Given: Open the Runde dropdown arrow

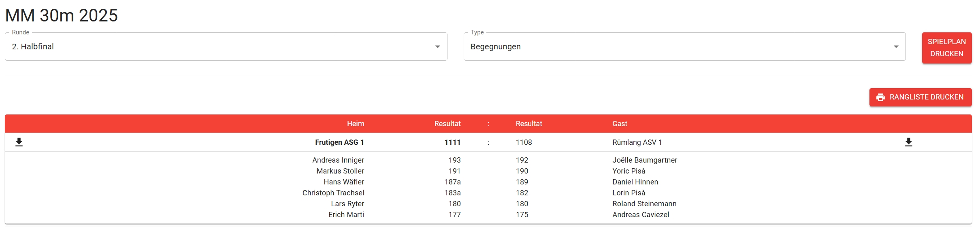Looking at the screenshot, I should click(437, 47).
